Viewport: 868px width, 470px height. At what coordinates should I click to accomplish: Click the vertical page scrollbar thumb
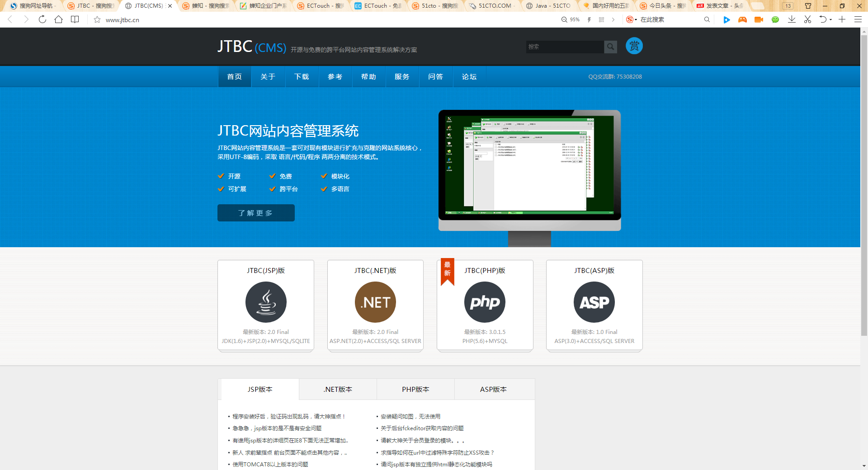pyautogui.click(x=864, y=185)
